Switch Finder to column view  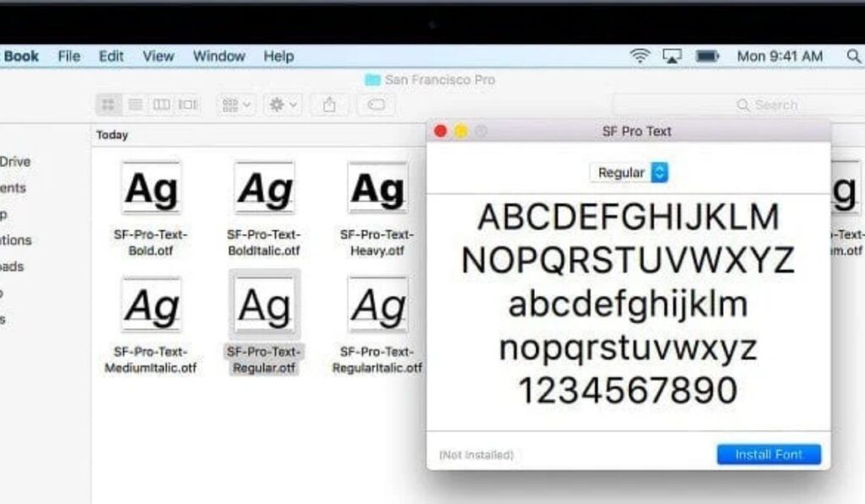point(161,104)
